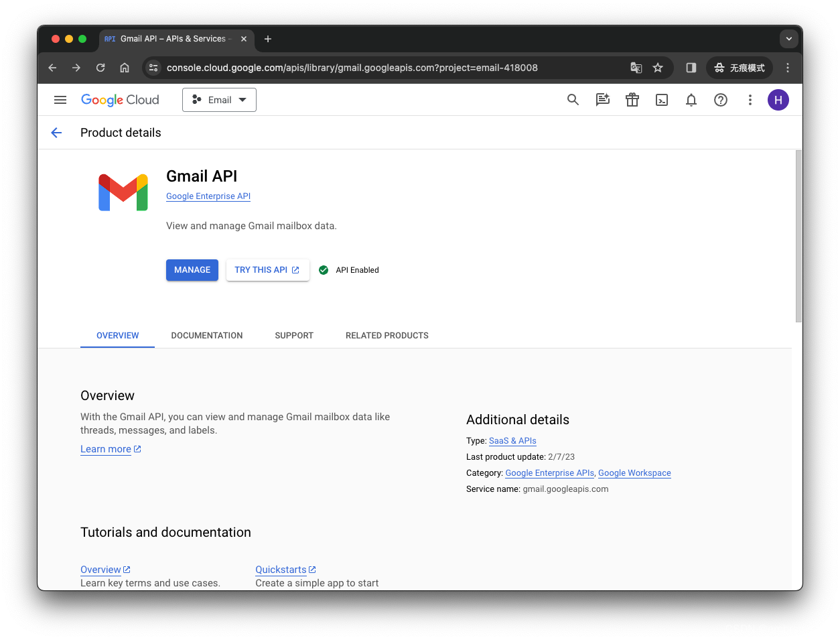
Task: Click the page vertical scrollbar
Action: pos(798,236)
